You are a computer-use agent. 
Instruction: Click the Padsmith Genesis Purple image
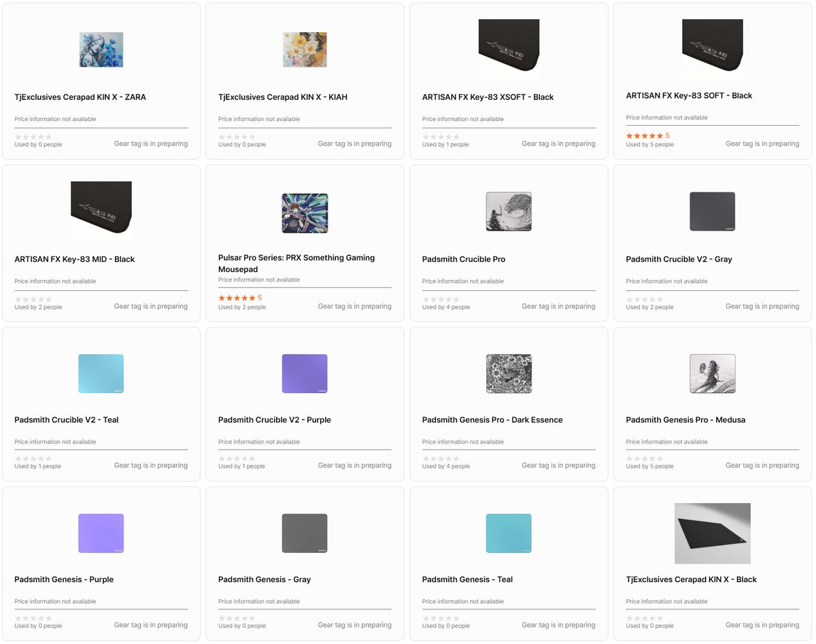tap(101, 533)
